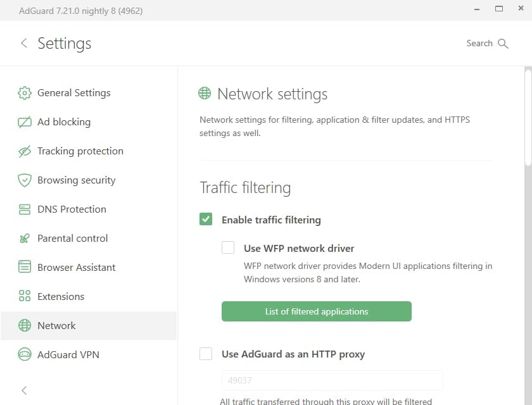Click the Parental control icon
This screenshot has height=405, width=532.
coord(25,239)
